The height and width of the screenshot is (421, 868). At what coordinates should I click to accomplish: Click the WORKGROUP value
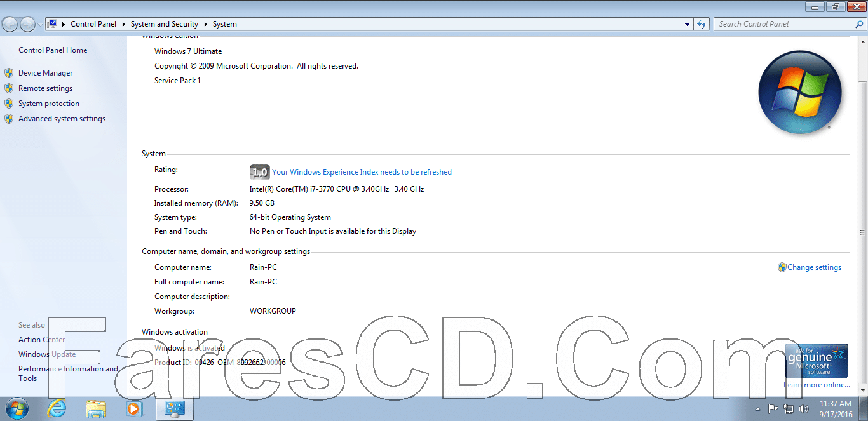point(273,311)
